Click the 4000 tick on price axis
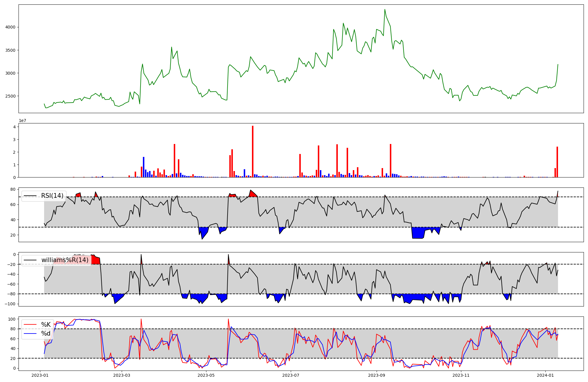This screenshot has height=382, width=588. 11,27
